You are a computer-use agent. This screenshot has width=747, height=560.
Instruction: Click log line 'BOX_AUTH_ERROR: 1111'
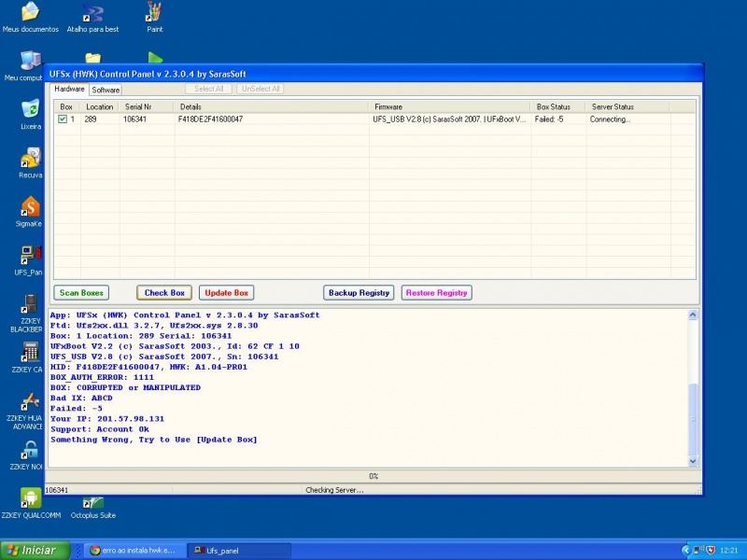tap(102, 377)
